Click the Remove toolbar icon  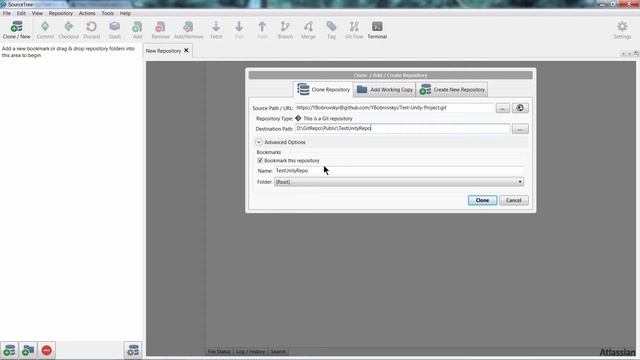[160, 30]
